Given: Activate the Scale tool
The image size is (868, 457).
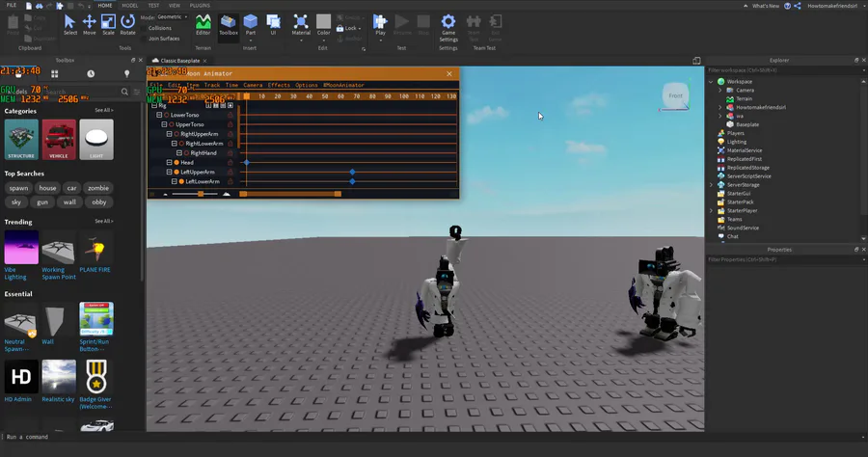Looking at the screenshot, I should point(108,25).
